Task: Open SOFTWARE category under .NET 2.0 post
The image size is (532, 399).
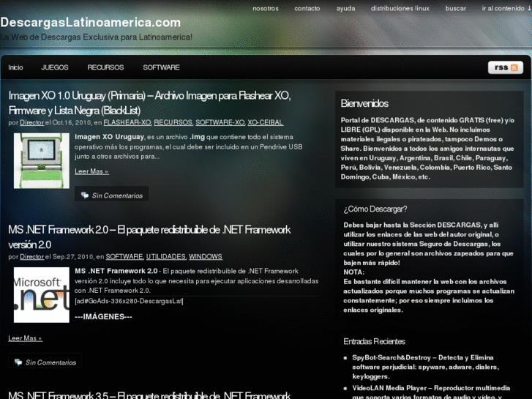Action: point(124,257)
